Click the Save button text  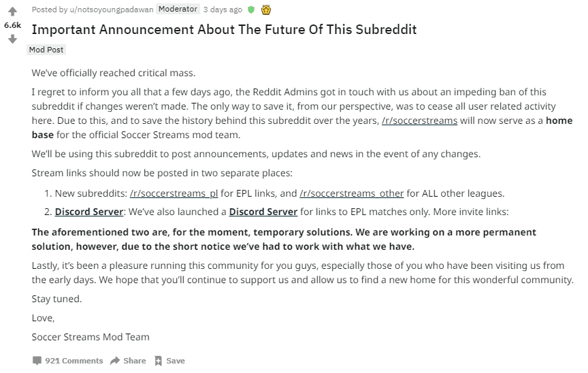(x=176, y=361)
